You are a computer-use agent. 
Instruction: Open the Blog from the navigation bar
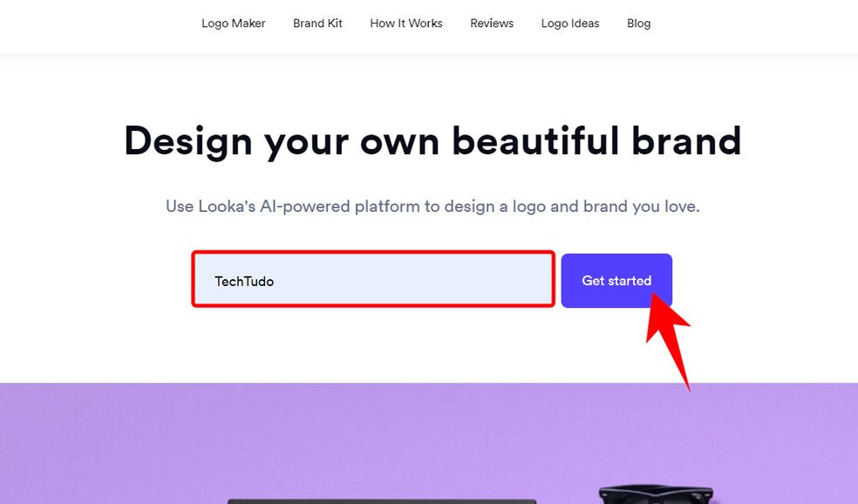[638, 24]
